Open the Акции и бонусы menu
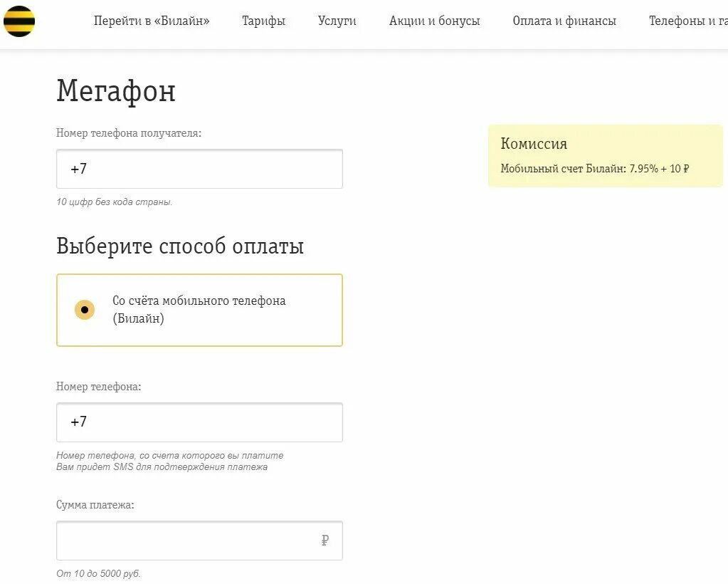Screen dimensions: 728x584 pos(434,21)
